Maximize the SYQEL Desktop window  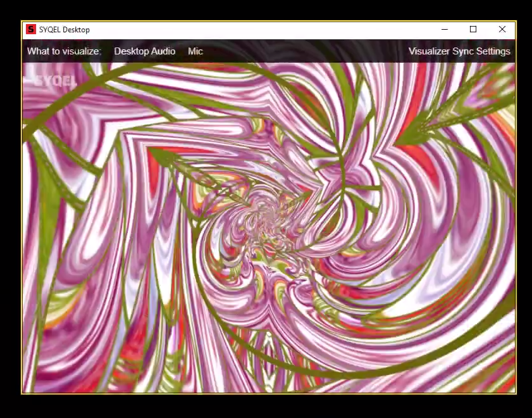(x=473, y=30)
